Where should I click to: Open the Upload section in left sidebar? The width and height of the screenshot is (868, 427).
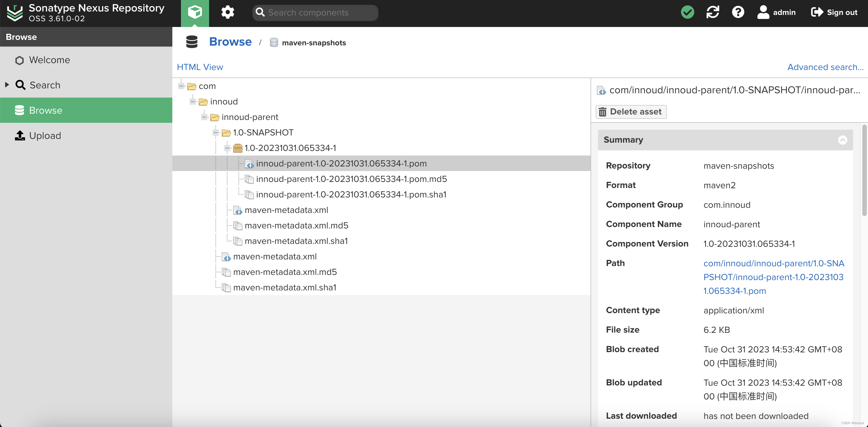click(x=45, y=135)
